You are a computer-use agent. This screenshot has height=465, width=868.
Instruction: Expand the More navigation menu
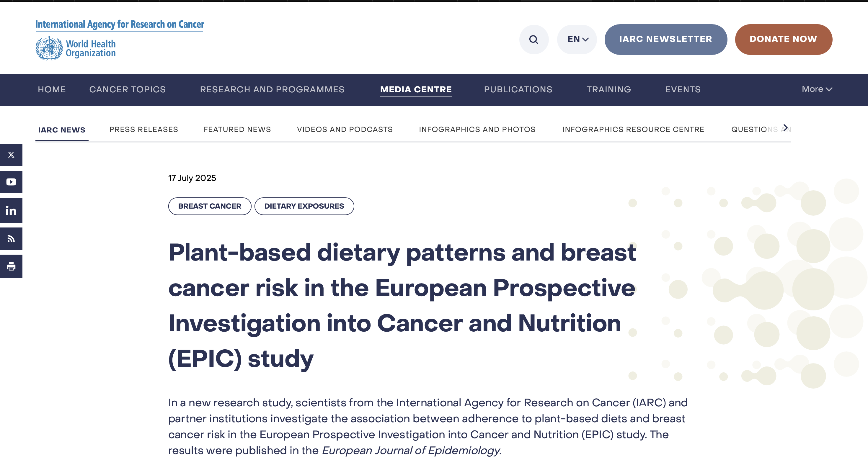point(816,89)
